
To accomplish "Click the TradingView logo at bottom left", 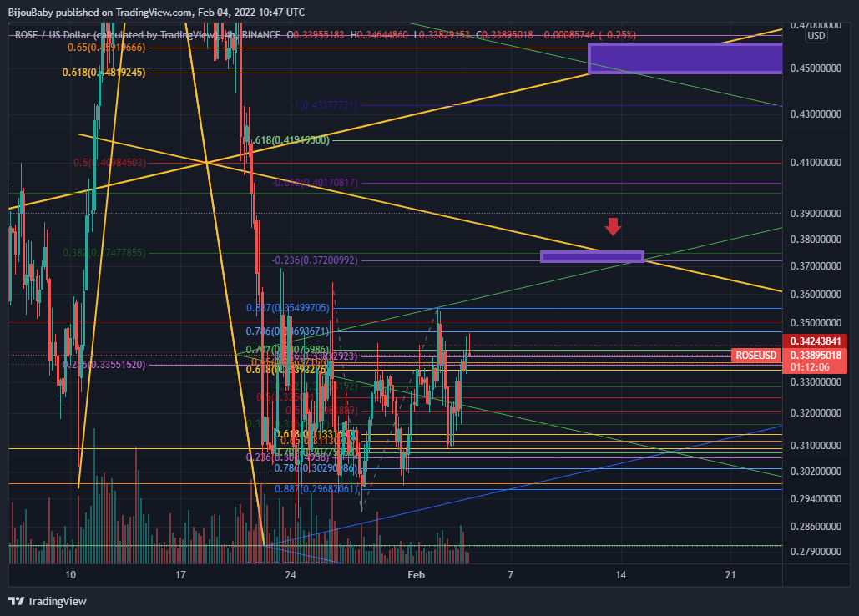I will click(48, 601).
